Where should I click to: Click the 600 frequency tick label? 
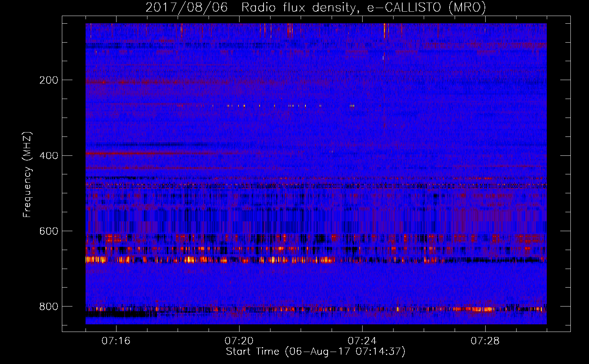tap(49, 232)
